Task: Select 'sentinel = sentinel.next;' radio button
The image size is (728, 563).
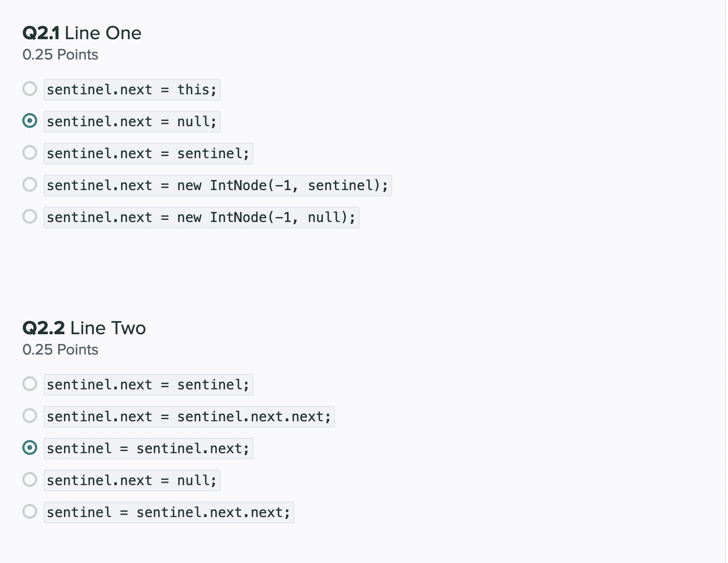Action: coord(30,448)
